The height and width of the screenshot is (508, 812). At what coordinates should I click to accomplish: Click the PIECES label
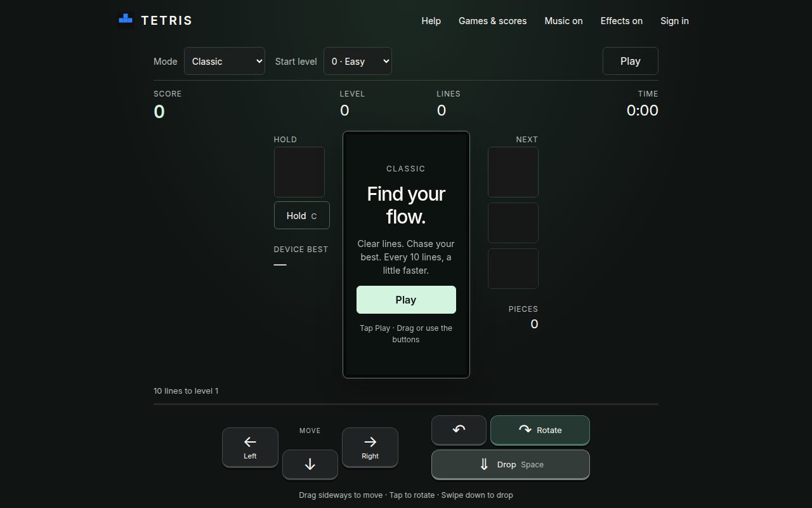[x=523, y=309]
